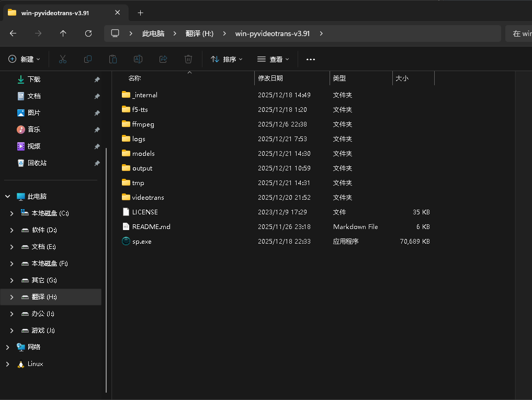Click the Cut scissors icon in toolbar
Viewport: 532px width, 400px height.
coord(63,59)
